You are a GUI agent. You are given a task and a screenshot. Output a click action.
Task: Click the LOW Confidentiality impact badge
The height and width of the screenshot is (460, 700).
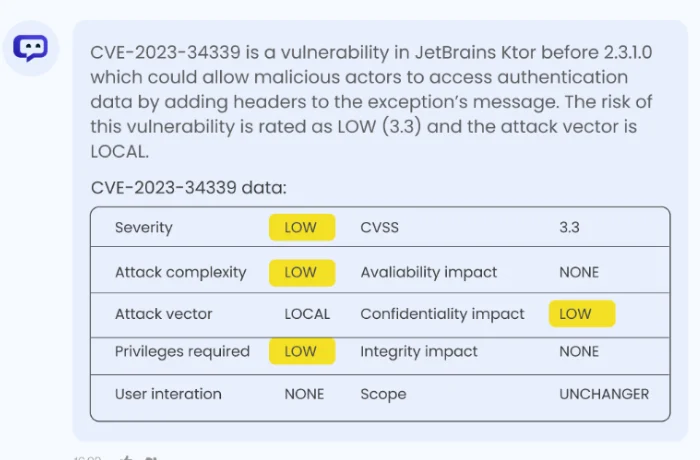(582, 314)
